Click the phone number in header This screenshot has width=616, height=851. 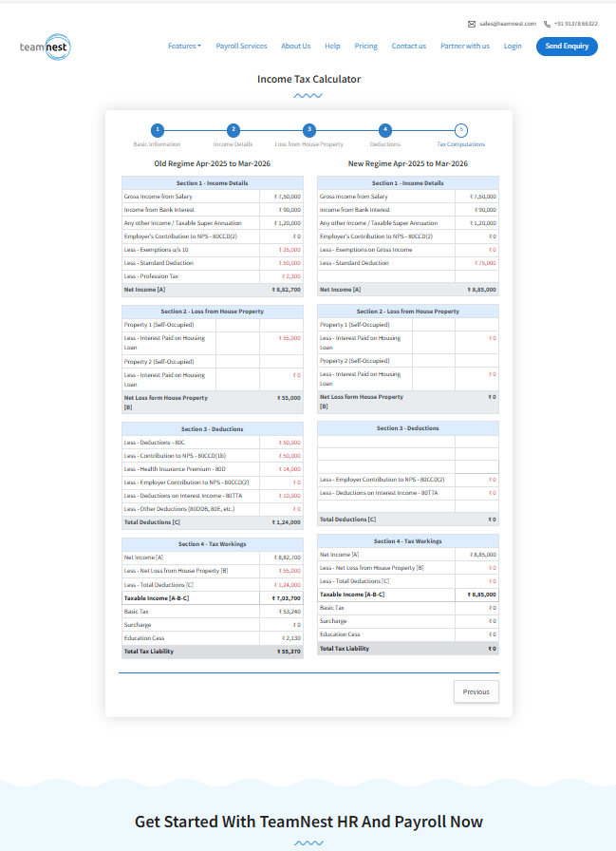point(576,24)
